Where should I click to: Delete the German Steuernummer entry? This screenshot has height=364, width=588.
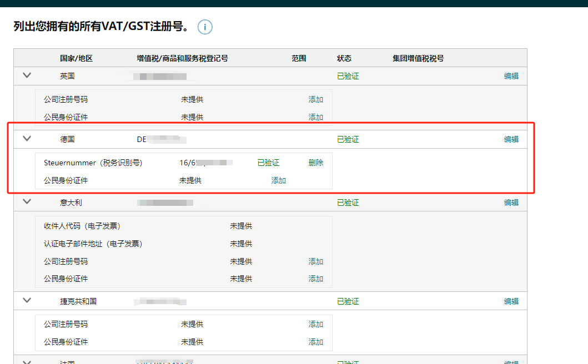(315, 163)
